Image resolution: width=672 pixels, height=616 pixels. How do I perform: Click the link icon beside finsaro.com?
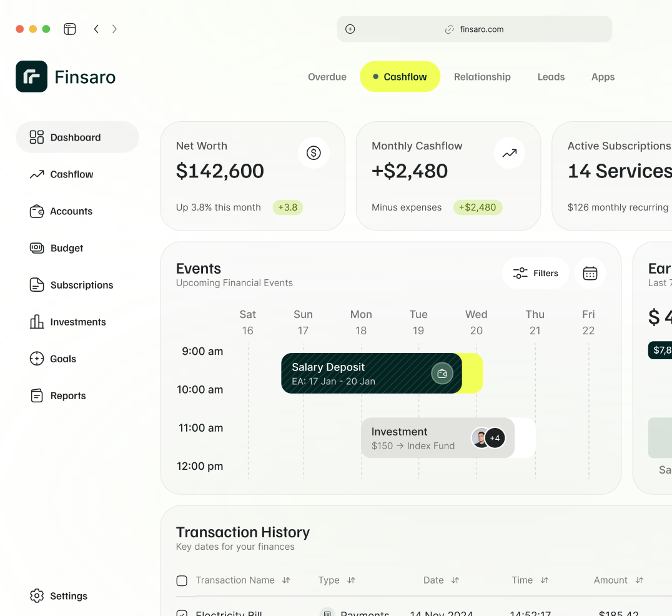(x=449, y=29)
